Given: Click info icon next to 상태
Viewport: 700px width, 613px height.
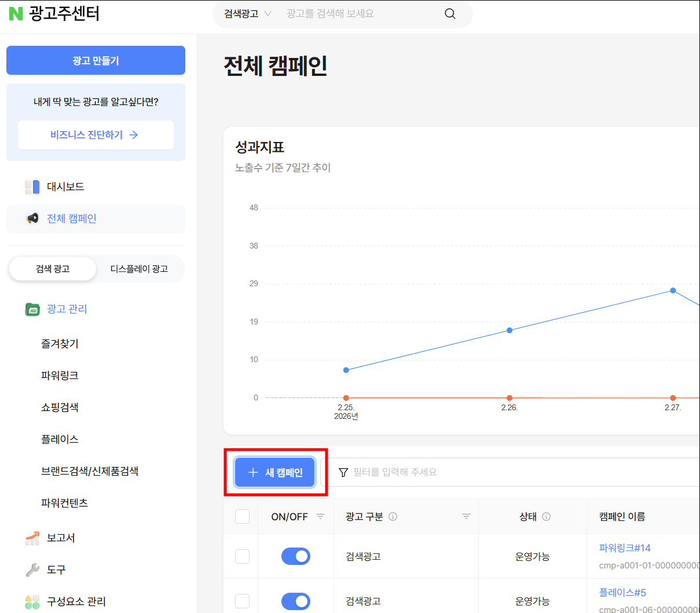Looking at the screenshot, I should (546, 517).
